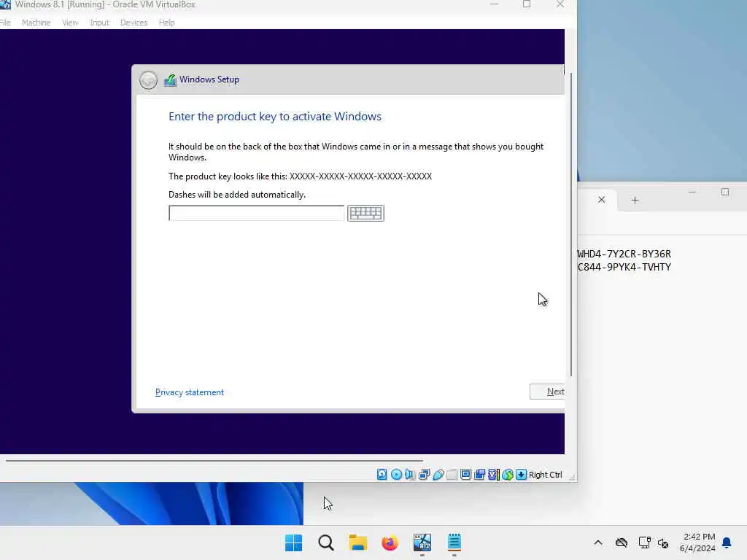Click the Enter the product key heading
Viewport: 747px width, 560px height.
point(275,117)
